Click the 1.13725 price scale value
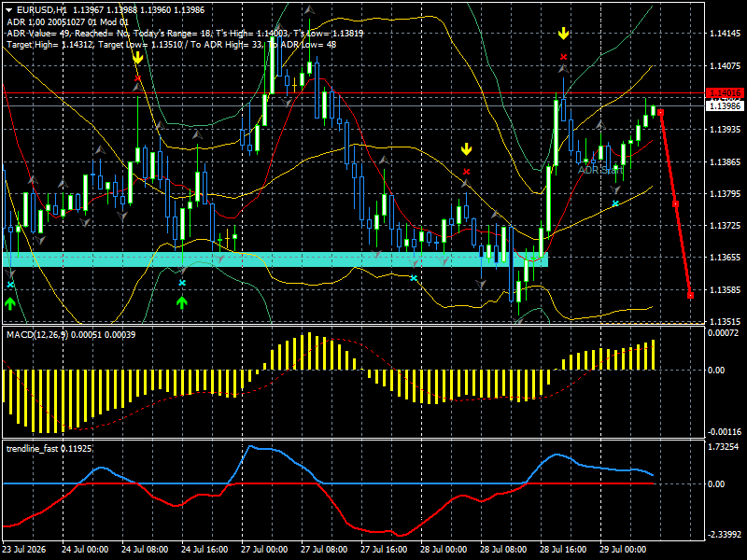This screenshot has width=747, height=560. (726, 225)
